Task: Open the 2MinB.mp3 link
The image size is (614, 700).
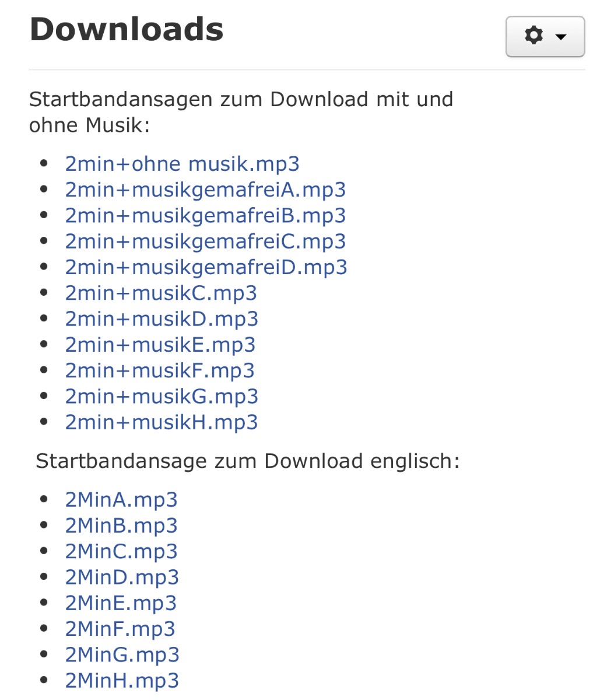Action: pyautogui.click(x=121, y=526)
